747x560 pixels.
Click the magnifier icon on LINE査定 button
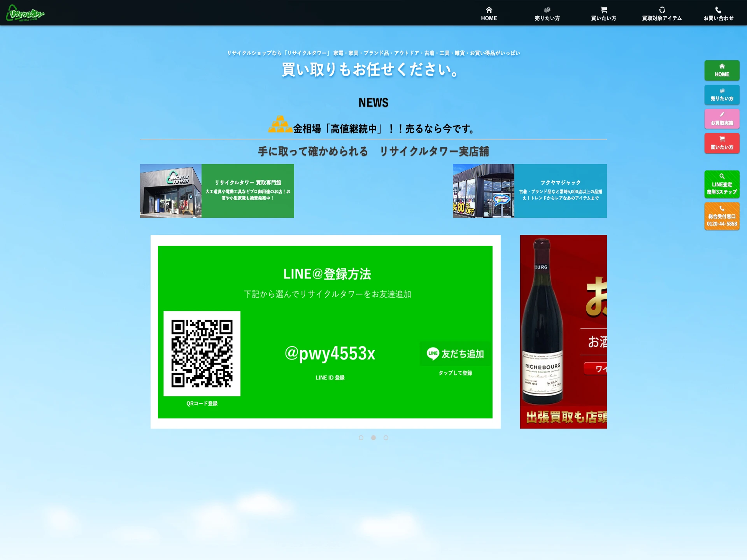coord(722,176)
